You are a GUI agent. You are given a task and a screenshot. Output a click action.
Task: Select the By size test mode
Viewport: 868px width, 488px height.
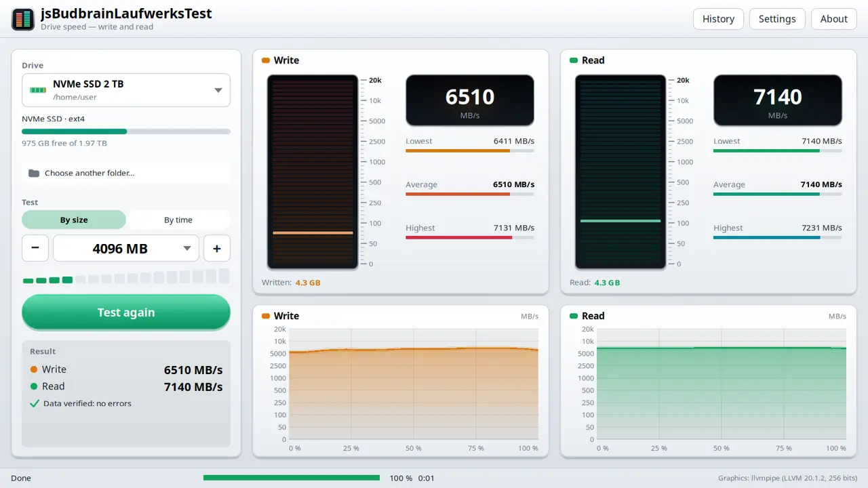74,220
